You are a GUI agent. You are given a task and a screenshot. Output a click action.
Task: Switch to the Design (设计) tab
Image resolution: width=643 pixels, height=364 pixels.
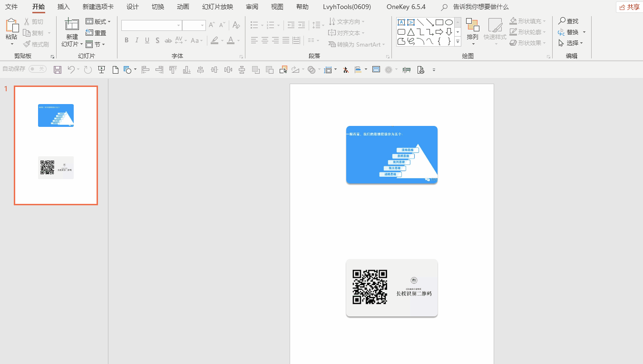tap(133, 7)
